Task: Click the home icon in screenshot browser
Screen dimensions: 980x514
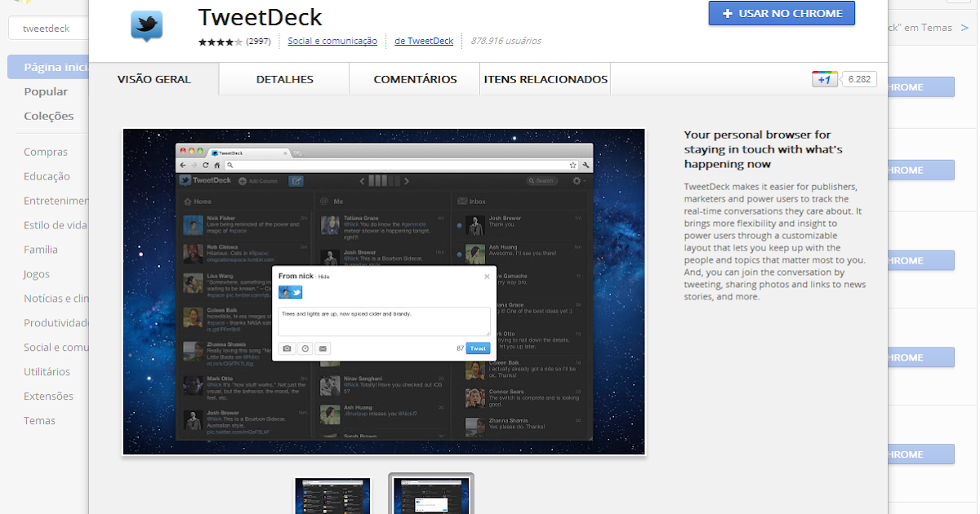Action: coord(217,165)
